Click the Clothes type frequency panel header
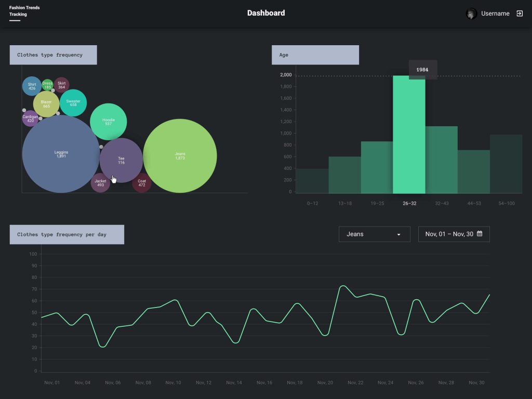This screenshot has width=532, height=399. tap(53, 55)
